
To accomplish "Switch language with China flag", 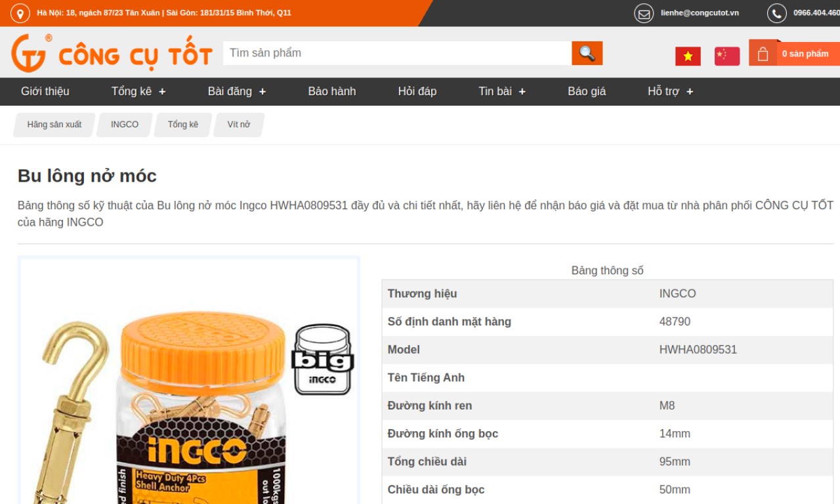I will [x=727, y=56].
